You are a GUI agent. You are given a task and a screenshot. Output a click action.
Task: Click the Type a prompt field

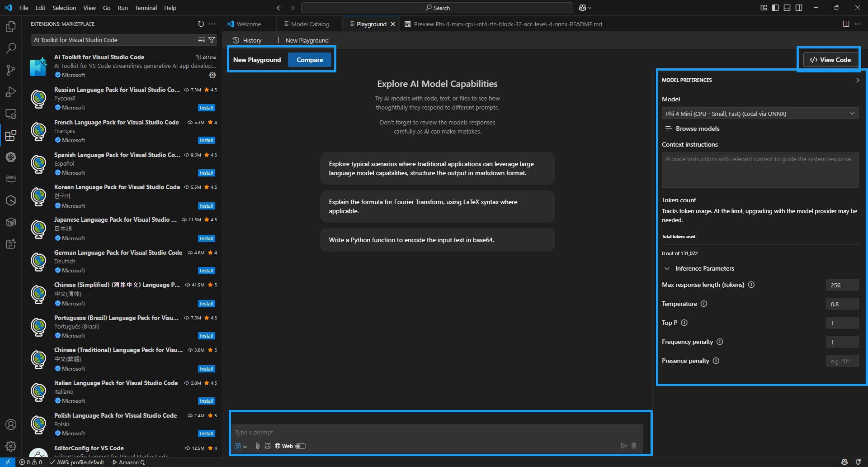(437, 432)
